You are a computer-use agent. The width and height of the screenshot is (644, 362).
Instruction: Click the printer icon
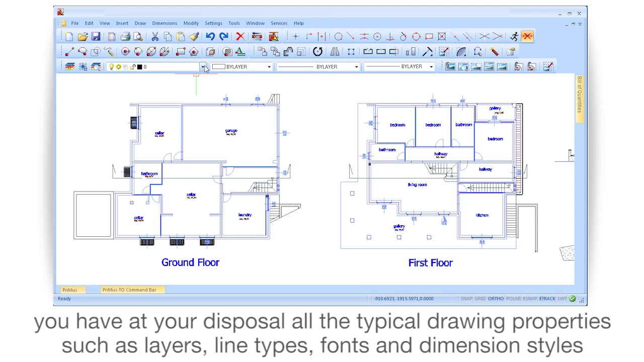pos(125,37)
